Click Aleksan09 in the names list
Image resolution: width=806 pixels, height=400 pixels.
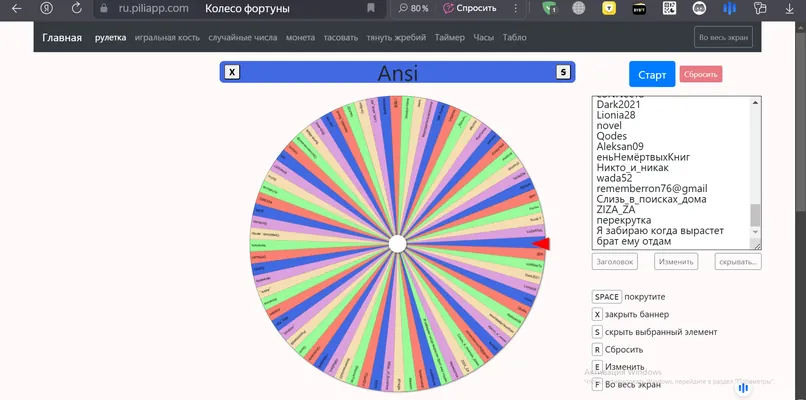[620, 147]
